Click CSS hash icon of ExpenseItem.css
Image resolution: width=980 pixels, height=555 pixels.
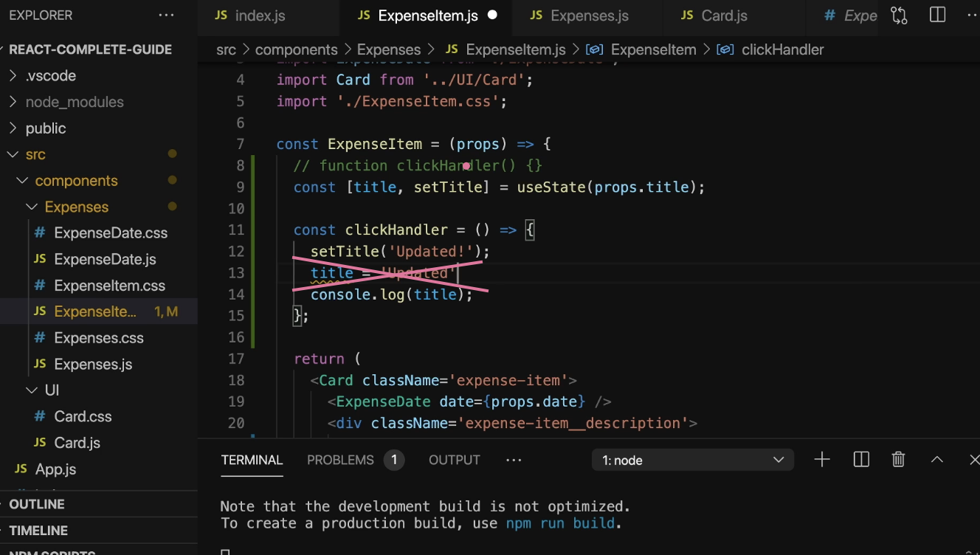40,286
